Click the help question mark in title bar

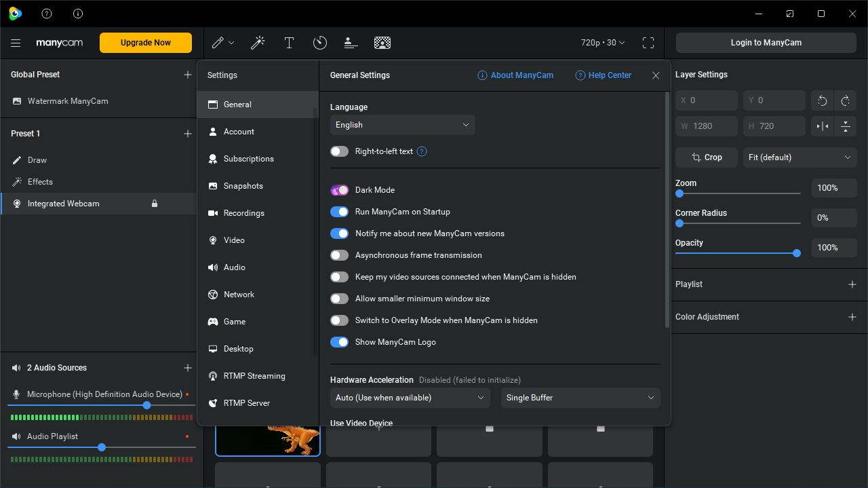tap(47, 14)
